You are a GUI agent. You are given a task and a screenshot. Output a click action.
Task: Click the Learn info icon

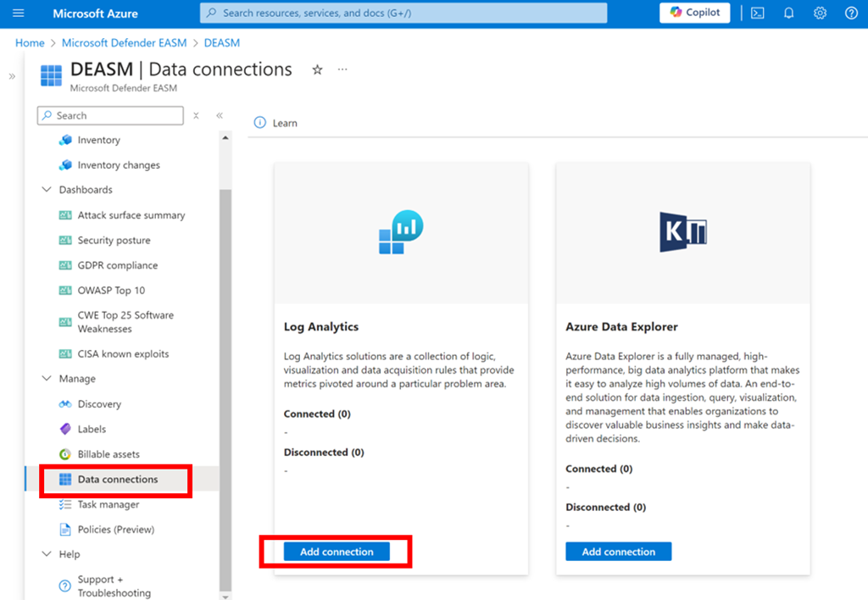pyautogui.click(x=260, y=123)
